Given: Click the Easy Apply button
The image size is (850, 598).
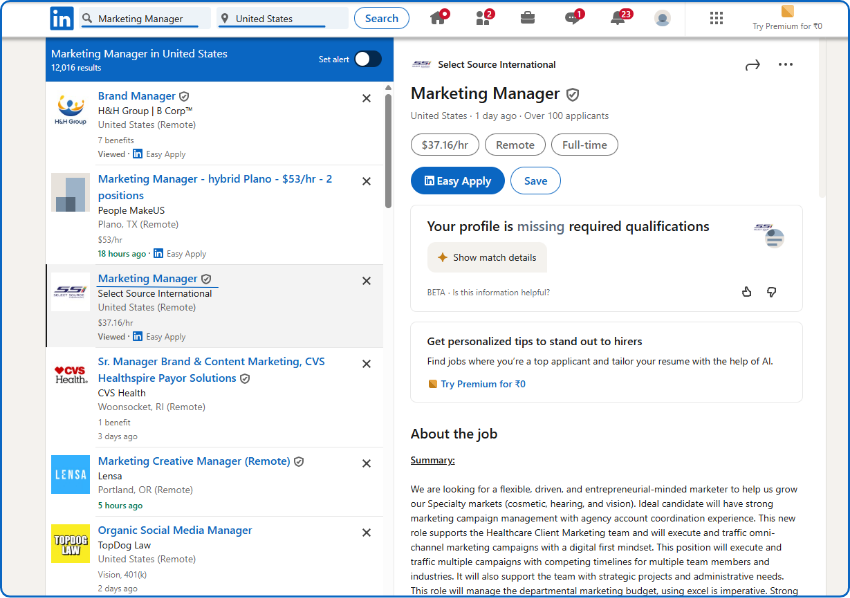Looking at the screenshot, I should point(458,181).
